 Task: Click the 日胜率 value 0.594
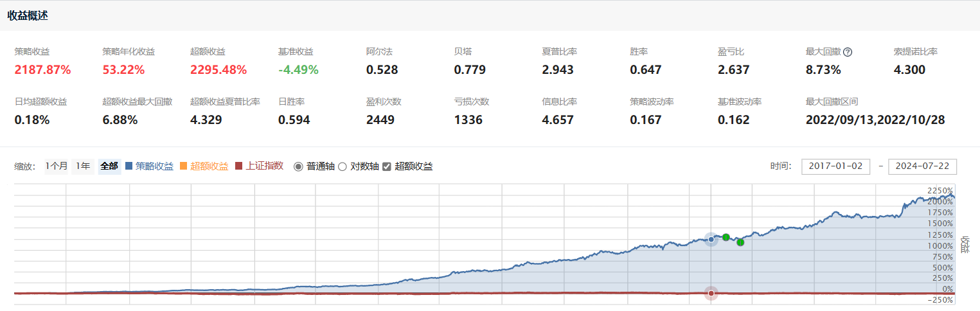(294, 120)
